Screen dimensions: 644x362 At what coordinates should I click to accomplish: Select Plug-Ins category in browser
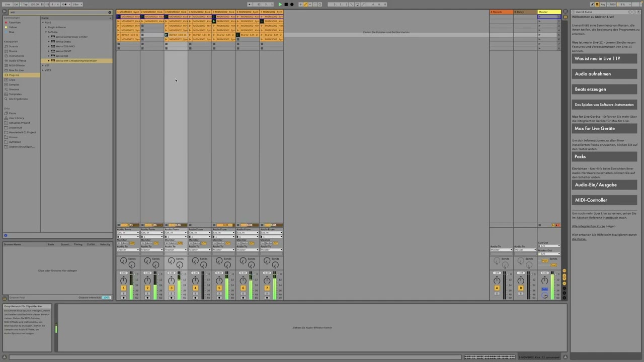point(14,75)
